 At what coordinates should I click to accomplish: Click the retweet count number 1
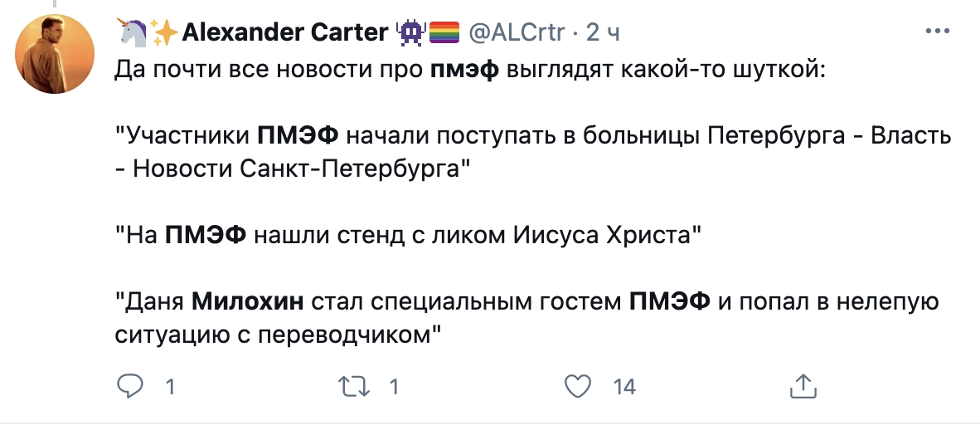(395, 387)
